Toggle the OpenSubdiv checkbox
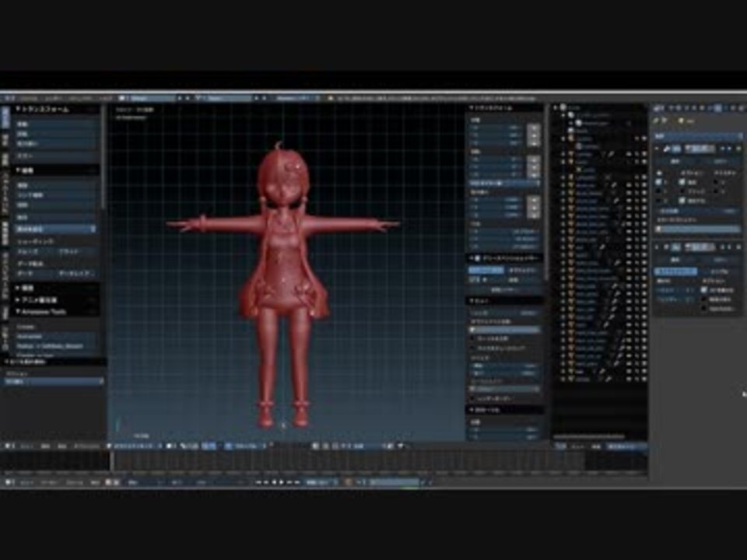Screen dimensions: 747x560 703,309
